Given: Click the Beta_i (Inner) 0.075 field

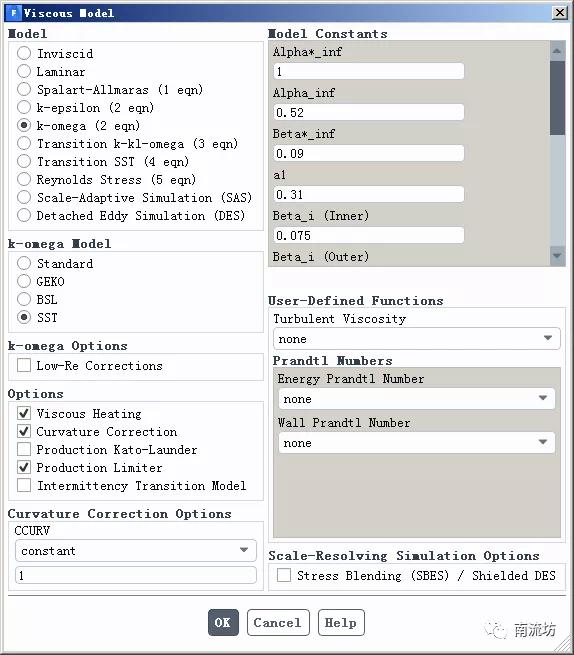Looking at the screenshot, I should pos(368,235).
